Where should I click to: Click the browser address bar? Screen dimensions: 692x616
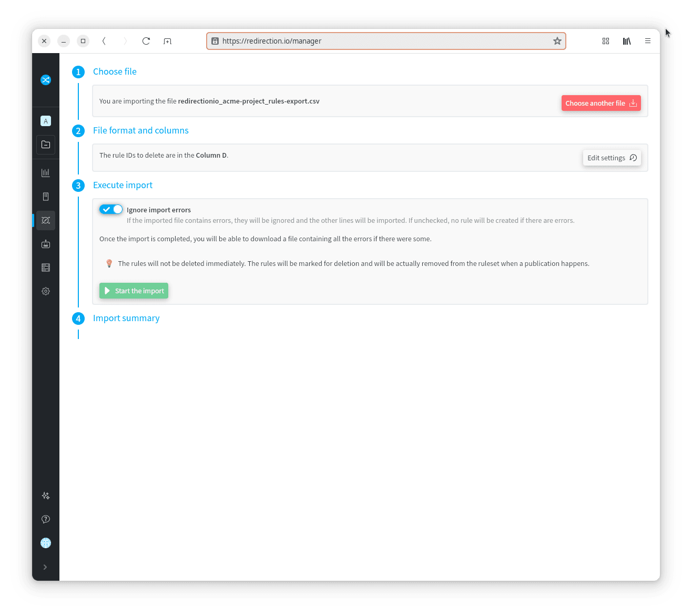click(386, 41)
